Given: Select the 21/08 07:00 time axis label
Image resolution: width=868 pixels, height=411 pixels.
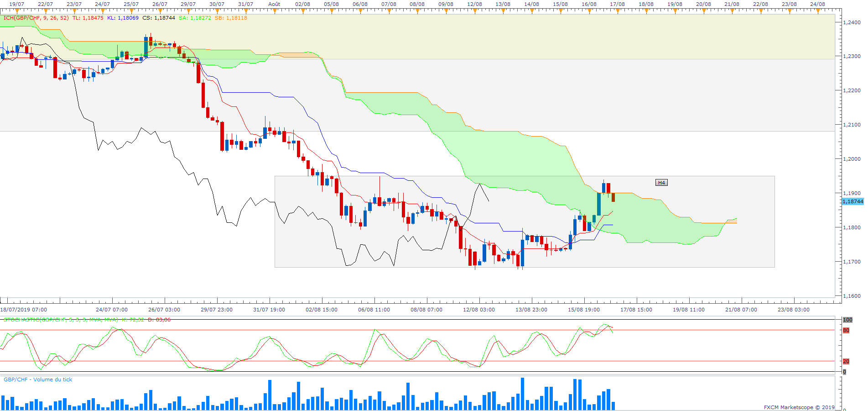Looking at the screenshot, I should point(741,310).
